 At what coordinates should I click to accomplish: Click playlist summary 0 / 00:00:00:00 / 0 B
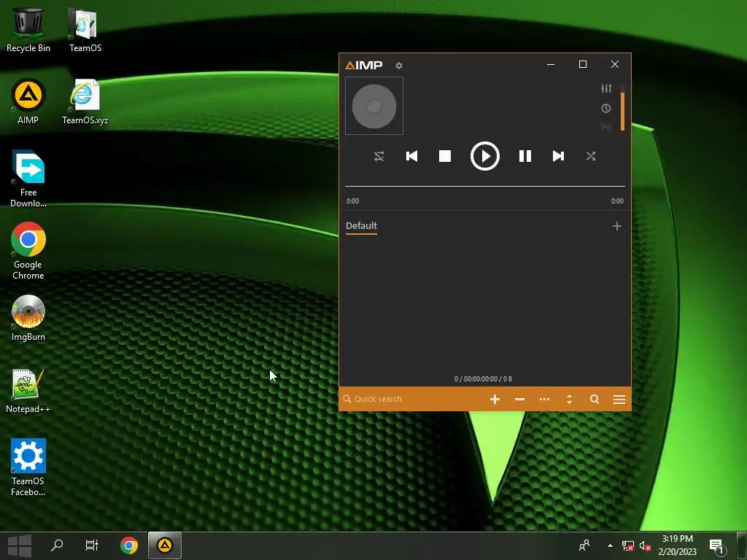tap(483, 379)
